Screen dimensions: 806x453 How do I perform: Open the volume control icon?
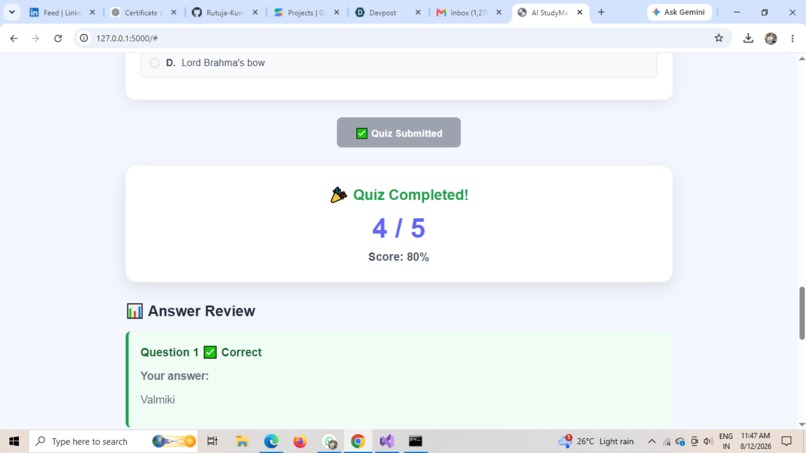(x=708, y=441)
